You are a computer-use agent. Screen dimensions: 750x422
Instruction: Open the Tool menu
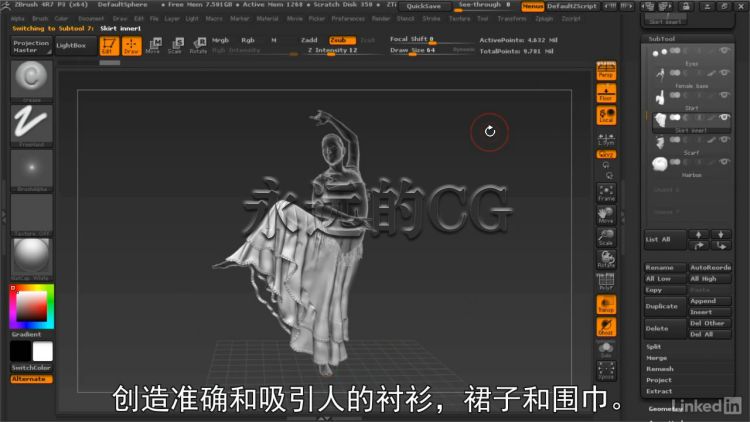483,19
